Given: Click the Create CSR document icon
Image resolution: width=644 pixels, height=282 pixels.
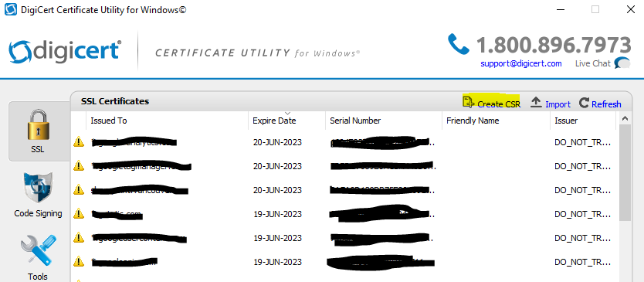Looking at the screenshot, I should pyautogui.click(x=469, y=102).
